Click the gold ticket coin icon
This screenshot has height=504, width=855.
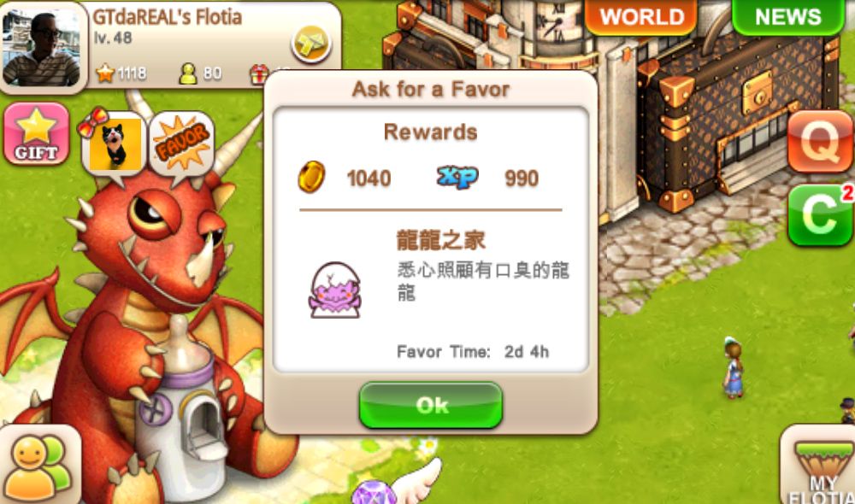311,43
